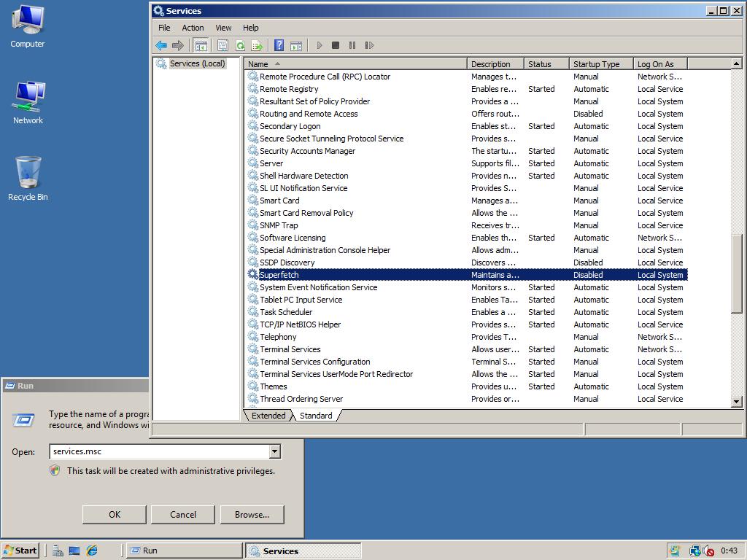
Task: Click the Stop Service square icon
Action: 336,46
